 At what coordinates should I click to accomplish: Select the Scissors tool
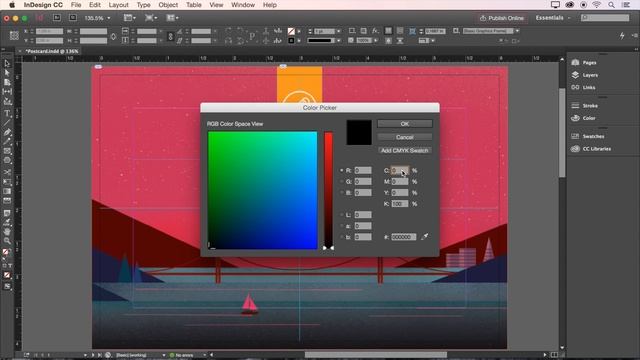click(x=7, y=172)
